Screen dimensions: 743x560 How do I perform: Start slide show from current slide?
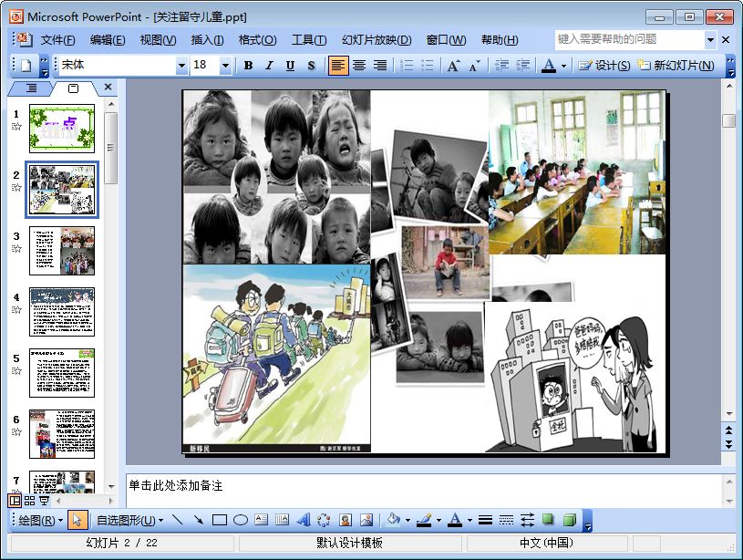point(44,500)
